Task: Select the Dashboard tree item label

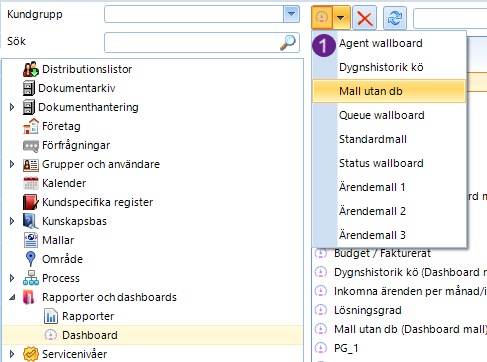Action: click(90, 335)
